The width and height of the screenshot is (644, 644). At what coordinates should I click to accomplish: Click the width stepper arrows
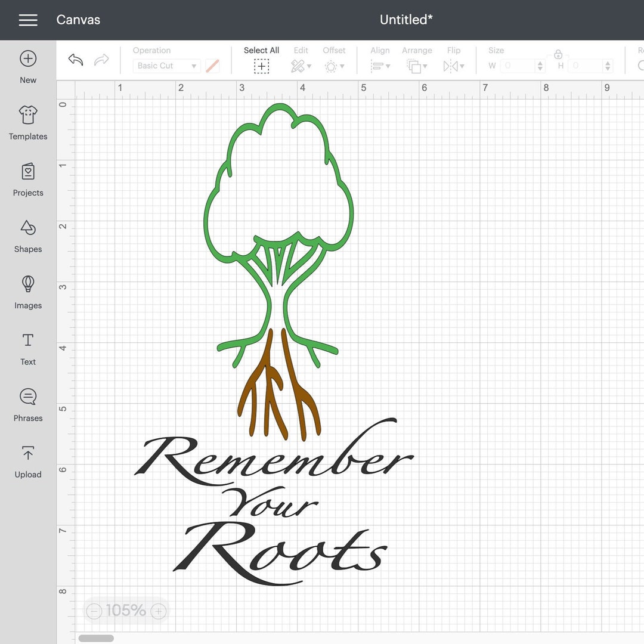coord(540,66)
